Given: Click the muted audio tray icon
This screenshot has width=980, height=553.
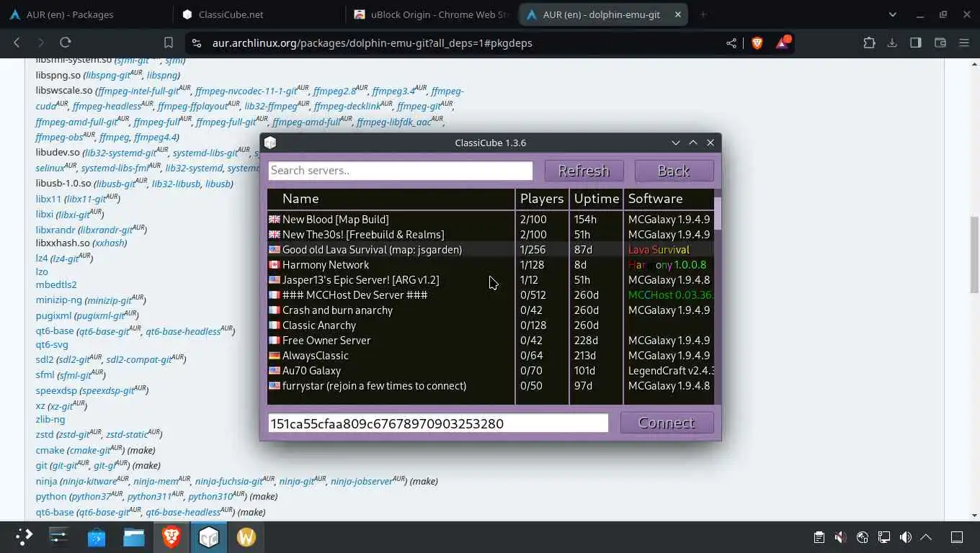Looking at the screenshot, I should click(x=840, y=537).
